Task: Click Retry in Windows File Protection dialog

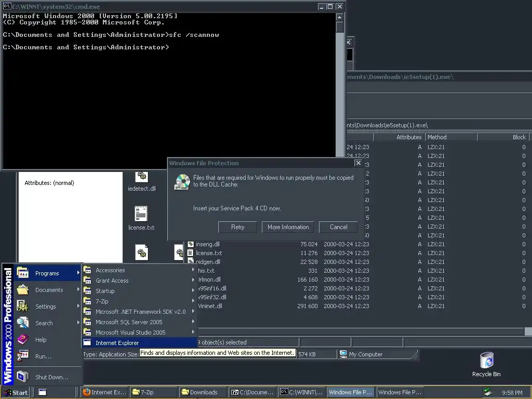Action: point(237,227)
